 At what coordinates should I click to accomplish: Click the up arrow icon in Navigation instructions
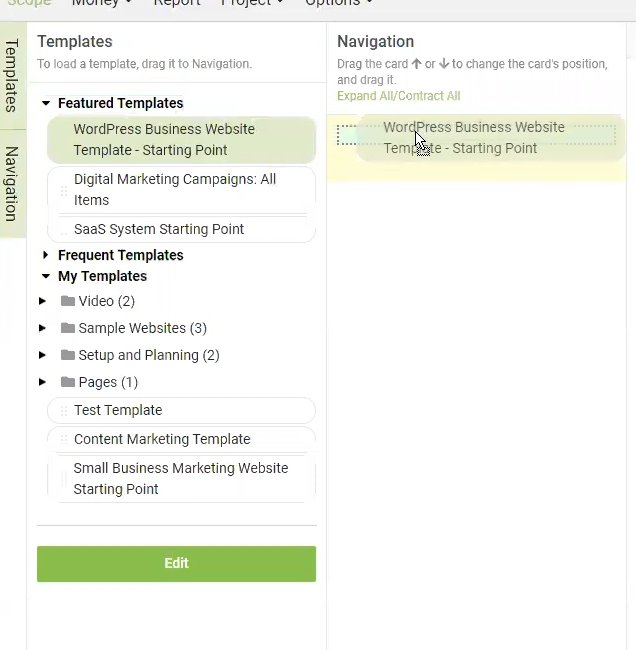416,64
